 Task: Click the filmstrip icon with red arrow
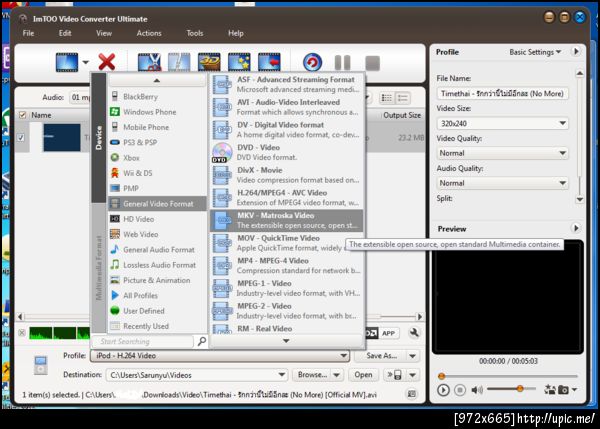click(269, 62)
